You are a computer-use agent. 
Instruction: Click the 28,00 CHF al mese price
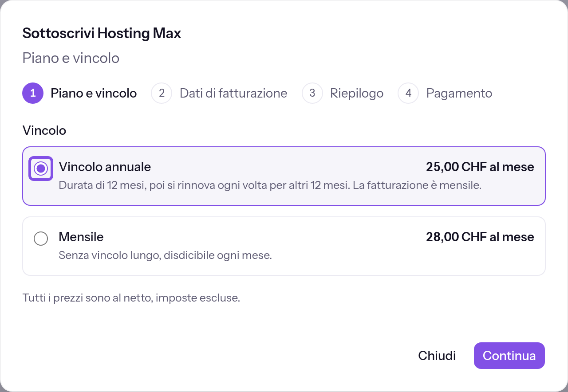[480, 237]
